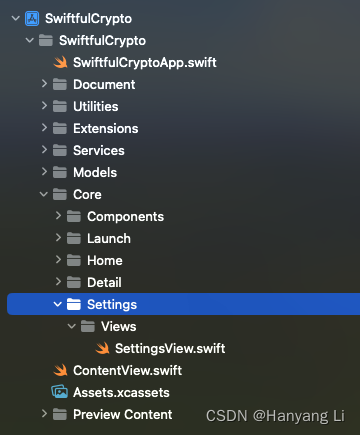Screen dimensions: 360x435
Task: Collapse the Settings folder chevron
Action: 58,304
